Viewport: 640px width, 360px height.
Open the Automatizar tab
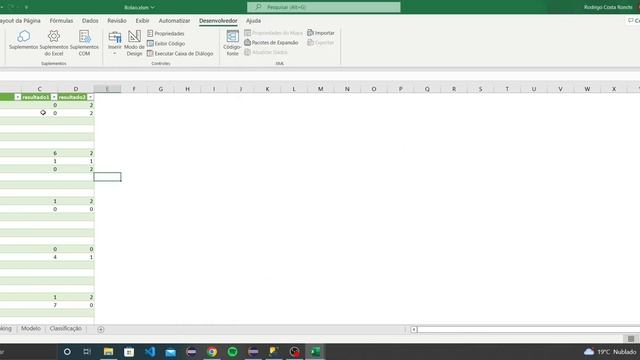pyautogui.click(x=174, y=20)
